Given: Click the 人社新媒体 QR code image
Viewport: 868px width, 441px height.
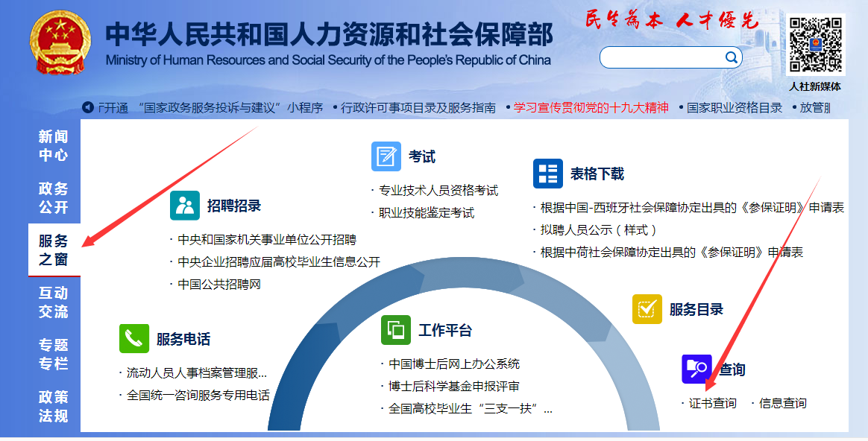Looking at the screenshot, I should [x=815, y=45].
